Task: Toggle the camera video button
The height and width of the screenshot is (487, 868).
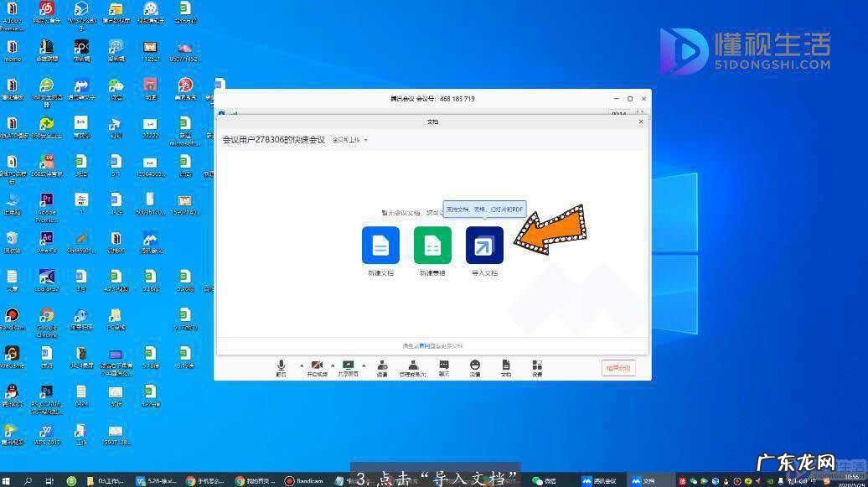Action: [x=317, y=366]
